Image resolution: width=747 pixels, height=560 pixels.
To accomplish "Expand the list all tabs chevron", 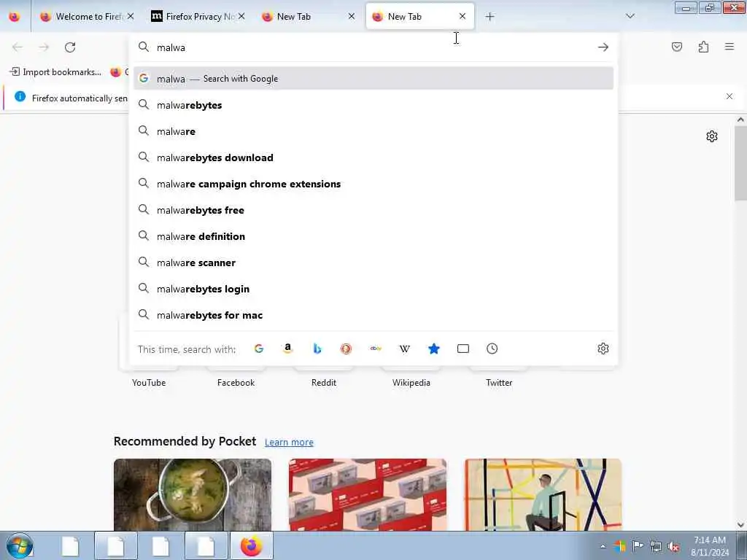I will tap(630, 16).
